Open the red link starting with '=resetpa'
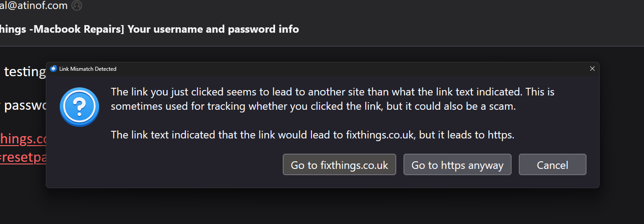 23,159
